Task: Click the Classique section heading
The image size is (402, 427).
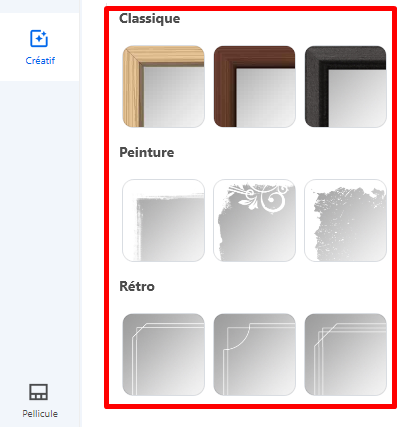Action: (150, 18)
